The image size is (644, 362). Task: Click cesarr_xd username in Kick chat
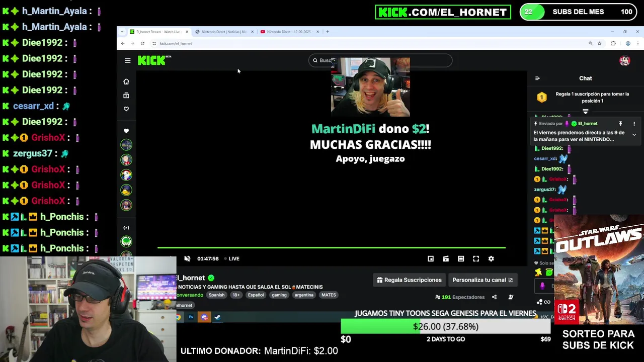pyautogui.click(x=545, y=158)
